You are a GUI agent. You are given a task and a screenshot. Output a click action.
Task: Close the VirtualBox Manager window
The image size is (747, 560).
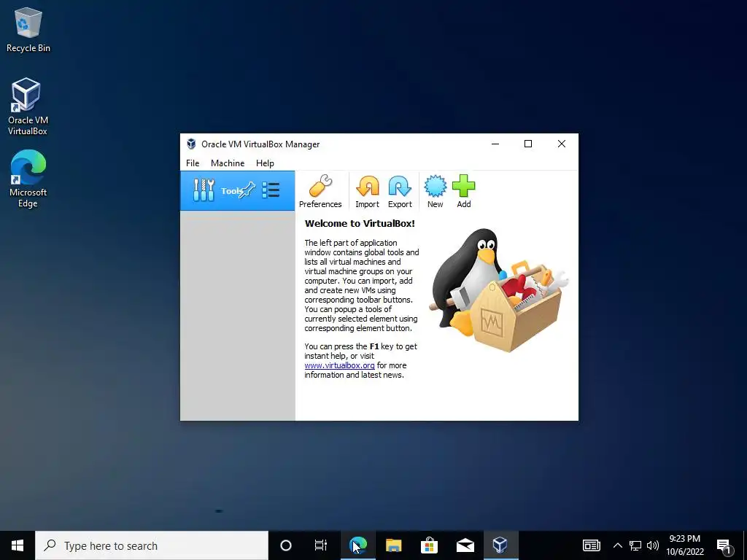click(x=562, y=144)
